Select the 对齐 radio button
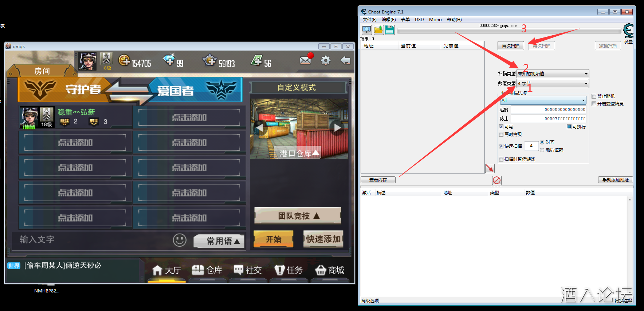The height and width of the screenshot is (311, 644). (x=542, y=142)
